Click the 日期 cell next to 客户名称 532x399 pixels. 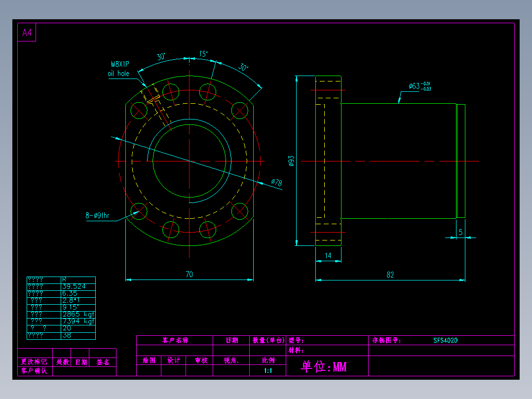tap(232, 340)
